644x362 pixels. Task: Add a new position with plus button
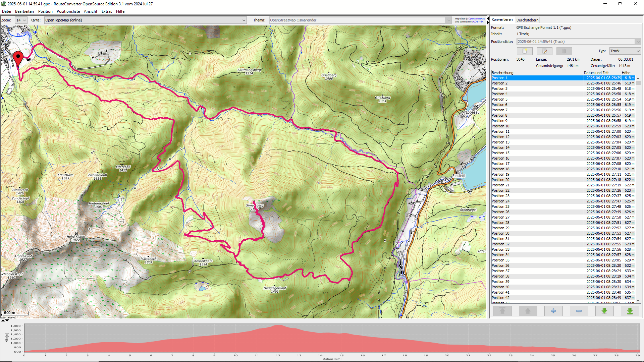tap(553, 311)
